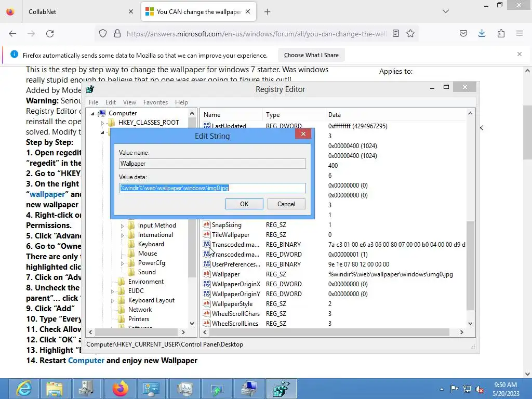Click the Name column header
Image resolution: width=532 pixels, height=399 pixels.
pos(231,115)
